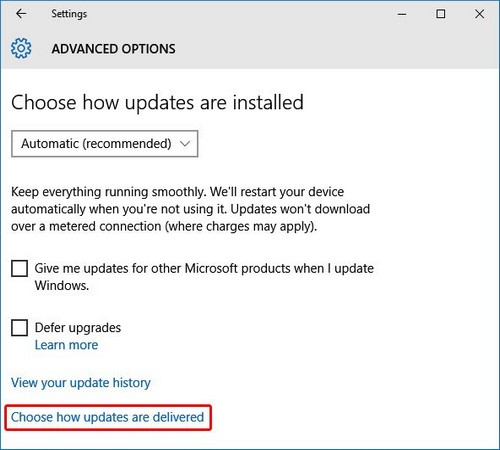Minimize the Settings window
This screenshot has height=450, width=500.
(x=402, y=14)
